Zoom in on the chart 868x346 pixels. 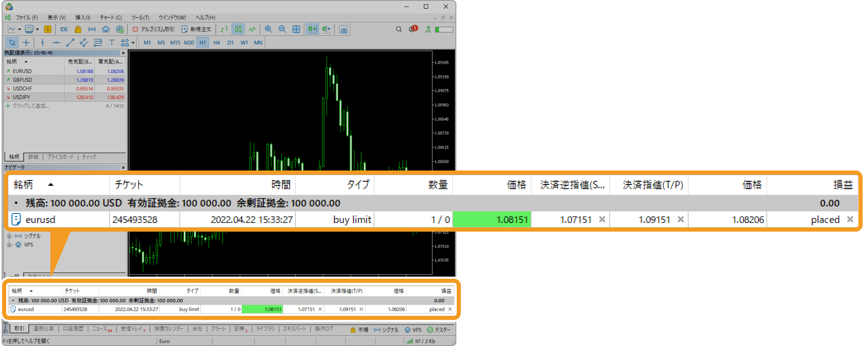pyautogui.click(x=268, y=29)
